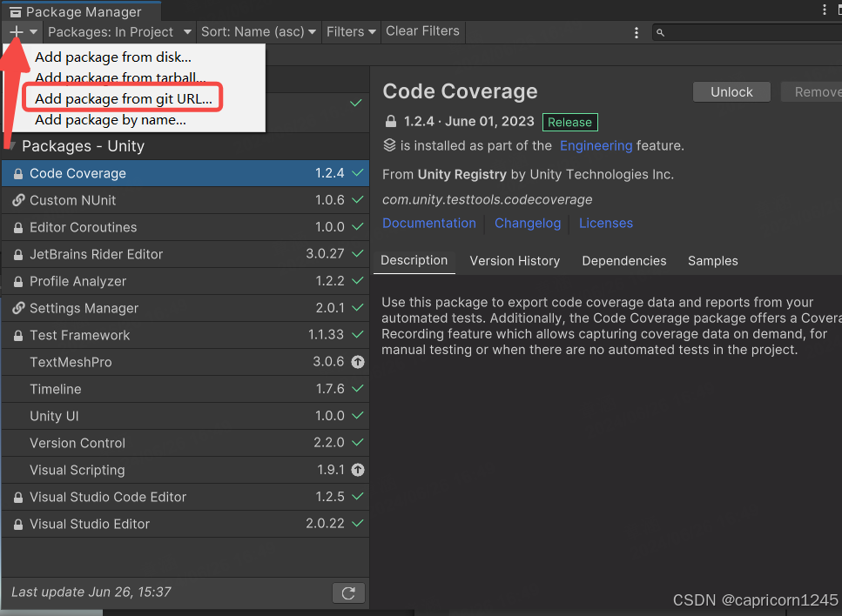Open the Engineering feature link
The width and height of the screenshot is (842, 616).
596,146
